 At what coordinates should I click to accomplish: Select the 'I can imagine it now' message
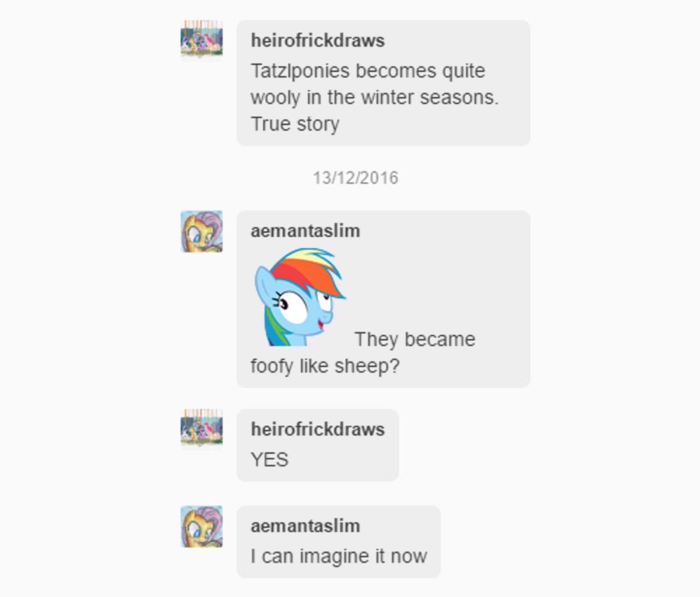(339, 557)
